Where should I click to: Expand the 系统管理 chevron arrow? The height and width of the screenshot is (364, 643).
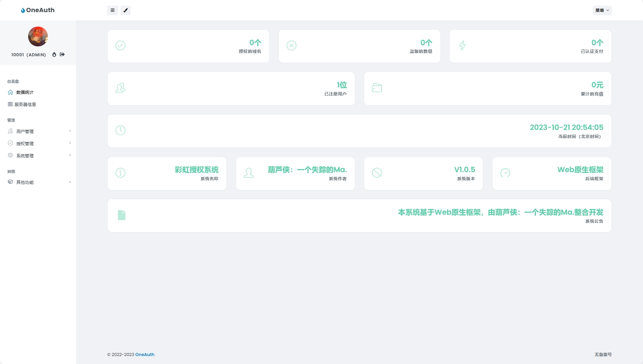(70, 155)
